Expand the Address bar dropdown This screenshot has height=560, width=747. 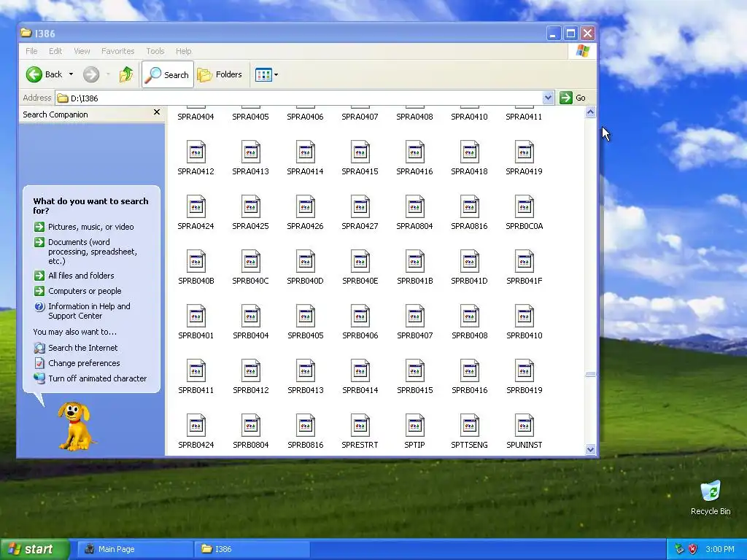tap(548, 98)
